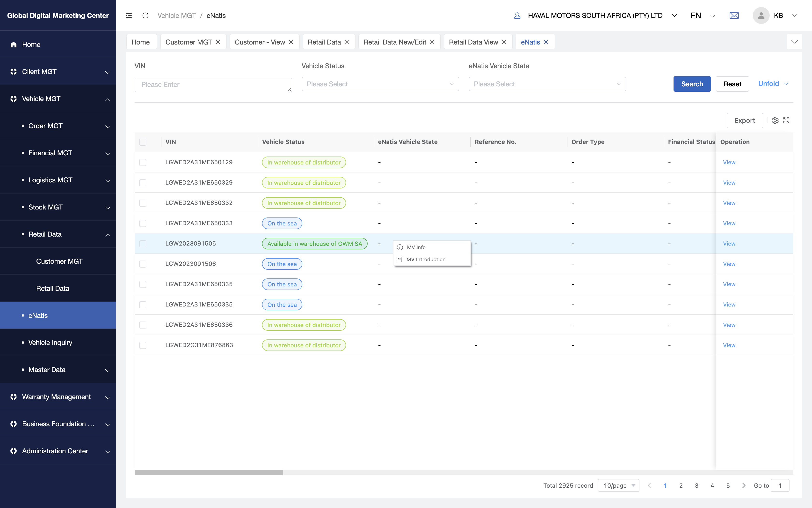Check the row for LGWED2A31ME650129

[143, 163]
